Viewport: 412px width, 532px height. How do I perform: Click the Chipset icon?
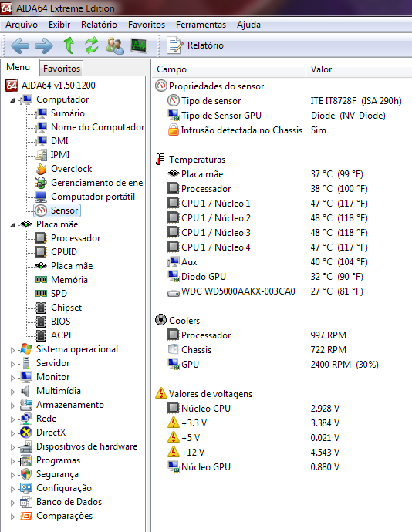point(41,308)
